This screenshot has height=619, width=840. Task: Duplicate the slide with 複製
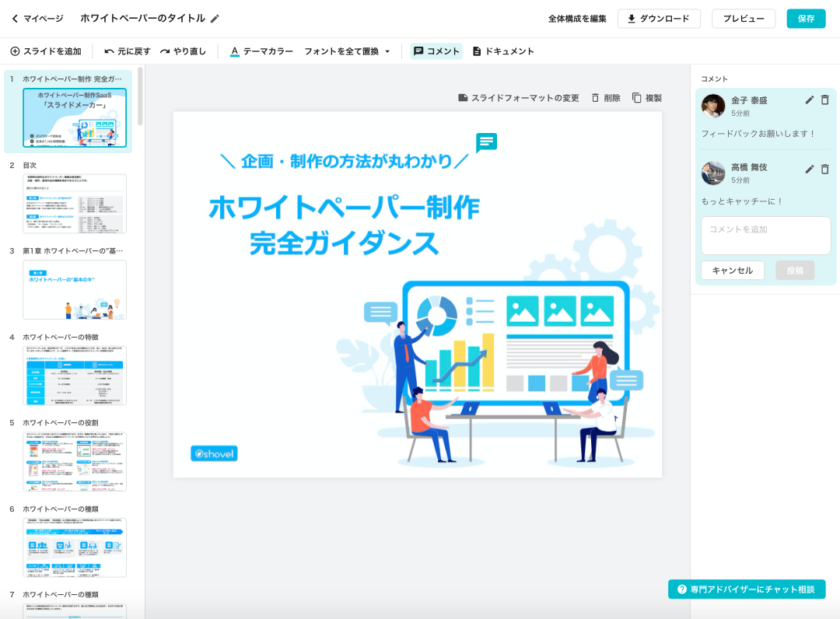pos(647,98)
